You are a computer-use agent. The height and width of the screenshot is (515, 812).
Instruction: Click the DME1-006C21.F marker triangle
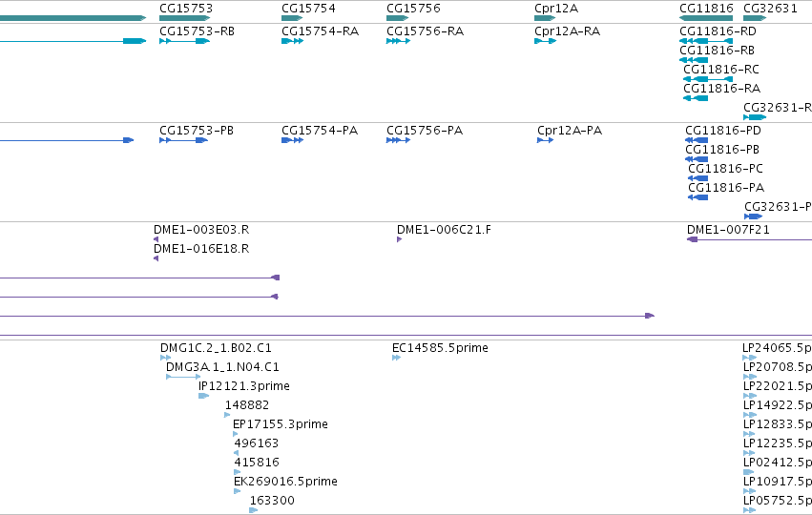click(x=399, y=239)
